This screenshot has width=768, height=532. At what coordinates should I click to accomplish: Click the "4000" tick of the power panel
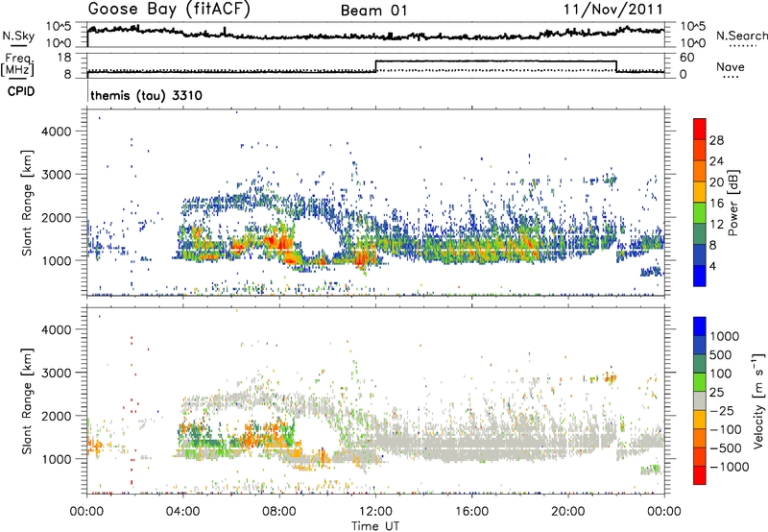[x=57, y=132]
